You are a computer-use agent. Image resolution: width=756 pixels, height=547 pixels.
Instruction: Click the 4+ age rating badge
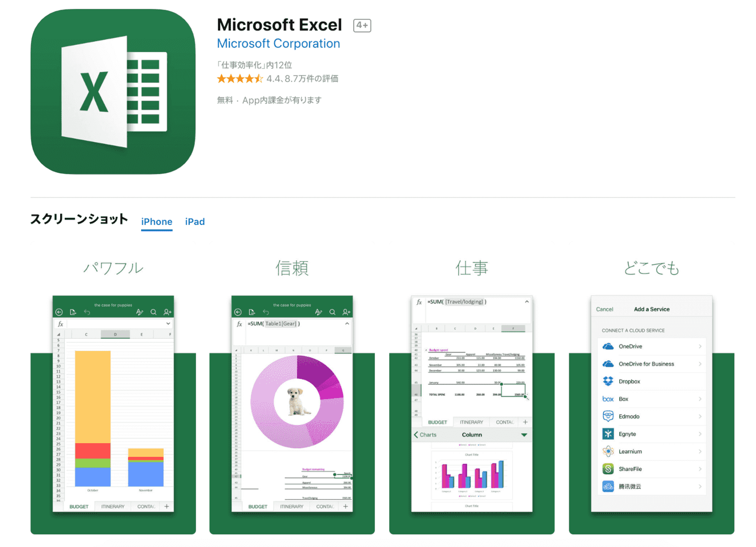pos(362,25)
